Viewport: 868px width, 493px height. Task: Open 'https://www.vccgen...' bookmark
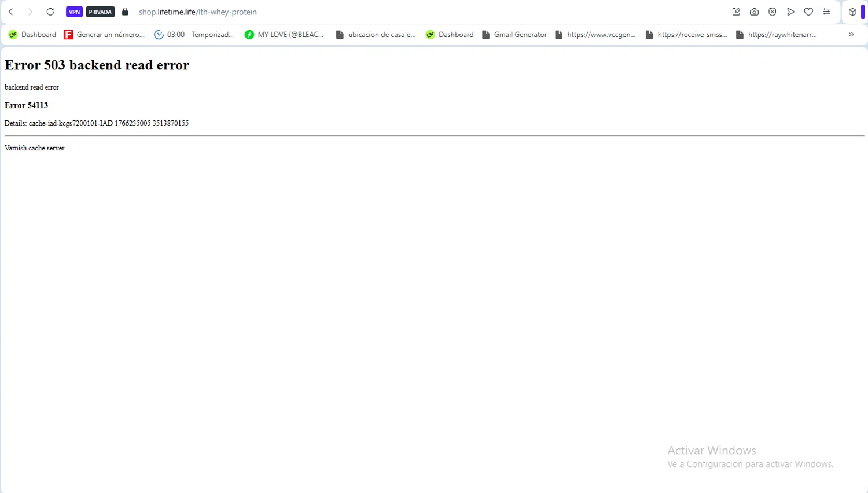coord(595,35)
